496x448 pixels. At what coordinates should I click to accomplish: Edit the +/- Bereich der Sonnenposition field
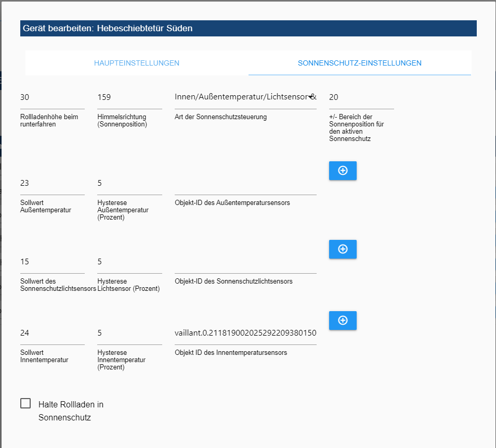(x=361, y=97)
